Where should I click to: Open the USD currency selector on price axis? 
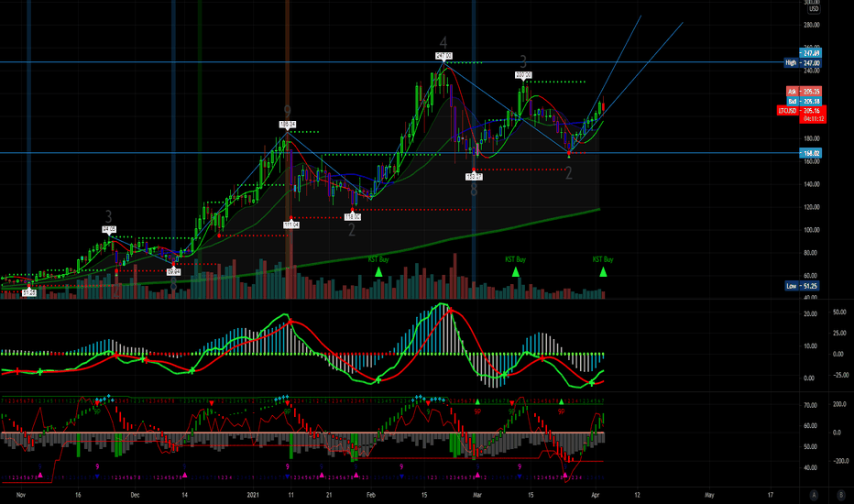point(813,9)
